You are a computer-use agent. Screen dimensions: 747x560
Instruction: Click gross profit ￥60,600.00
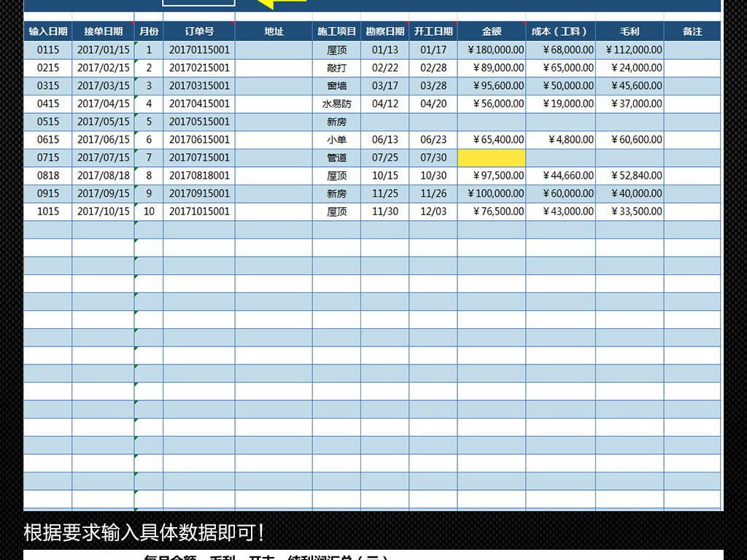[630, 139]
